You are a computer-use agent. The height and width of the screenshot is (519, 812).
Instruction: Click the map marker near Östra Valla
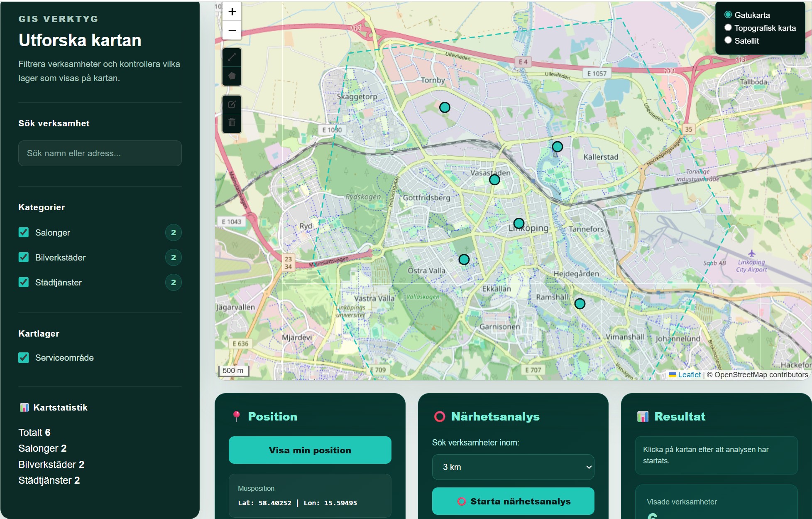(x=464, y=260)
